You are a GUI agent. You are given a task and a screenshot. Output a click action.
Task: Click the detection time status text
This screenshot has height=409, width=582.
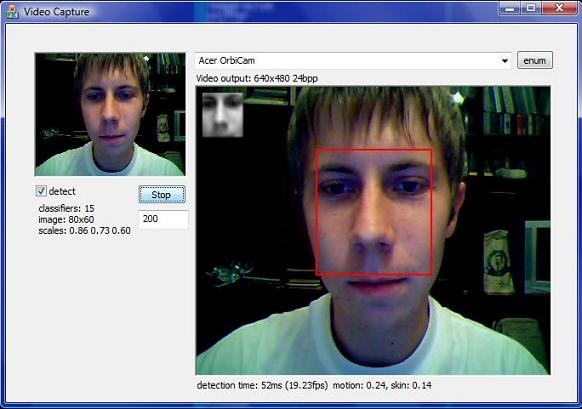tap(314, 385)
